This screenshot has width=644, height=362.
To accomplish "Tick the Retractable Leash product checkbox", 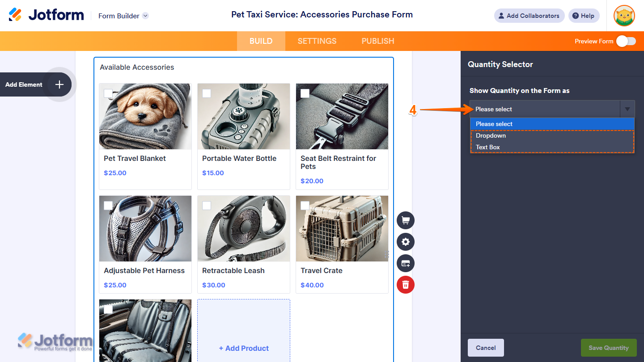I will 207,205.
